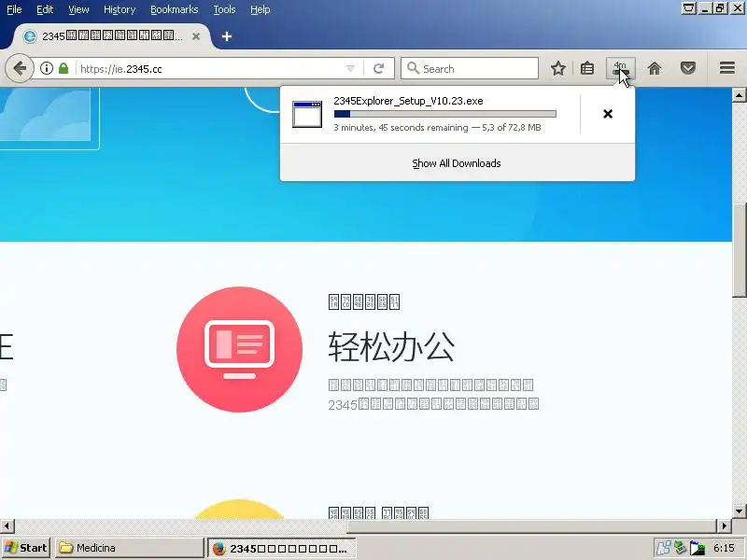Click the horizontal scrollbar thumb
The height and width of the screenshot is (560, 747).
point(532,525)
